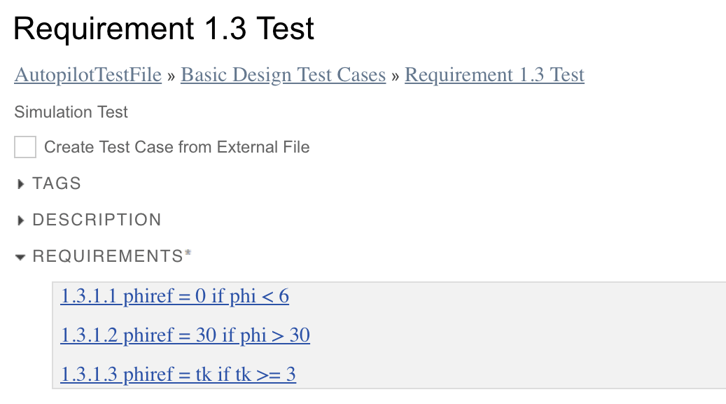Click the DESCRIPTION heading label
Image resolution: width=726 pixels, height=404 pixels.
[96, 220]
